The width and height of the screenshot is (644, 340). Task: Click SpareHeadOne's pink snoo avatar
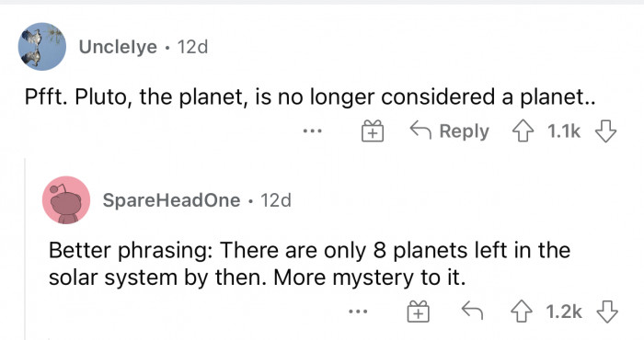[66, 200]
